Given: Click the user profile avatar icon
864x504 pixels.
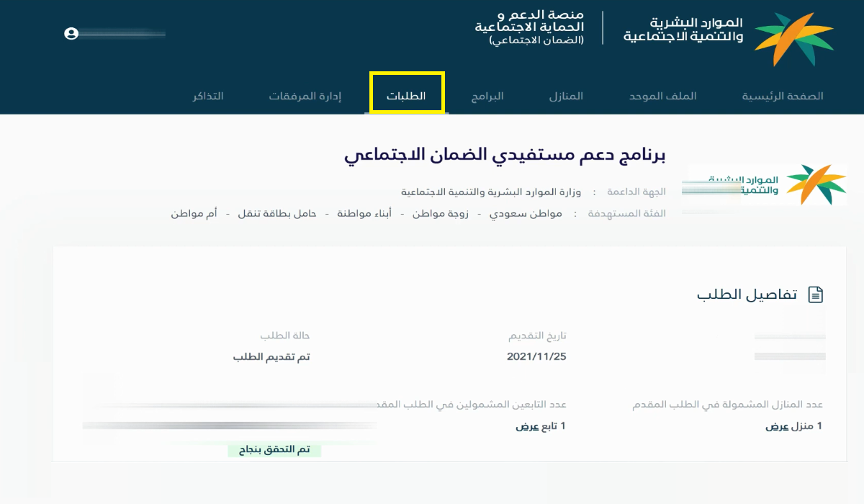Looking at the screenshot, I should (x=71, y=33).
